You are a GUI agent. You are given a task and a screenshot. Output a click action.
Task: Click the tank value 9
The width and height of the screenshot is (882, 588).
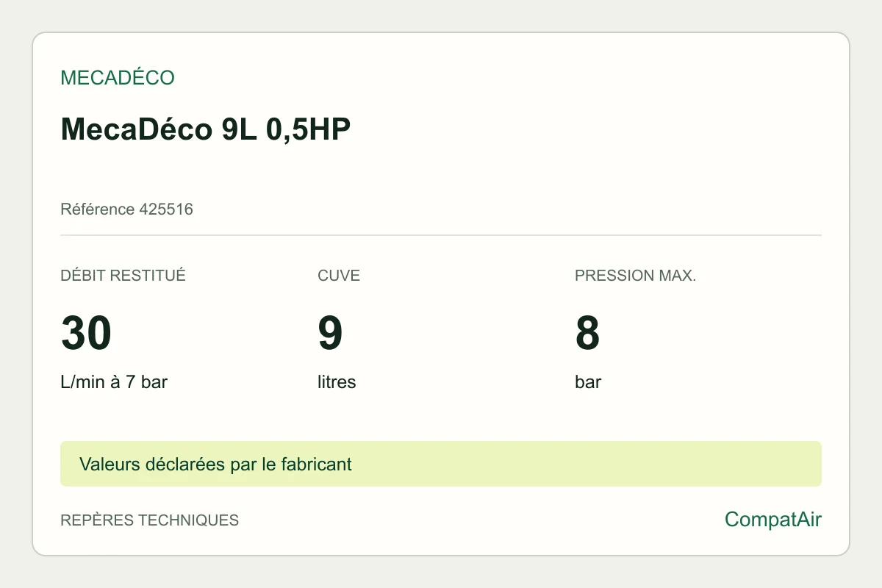331,333
